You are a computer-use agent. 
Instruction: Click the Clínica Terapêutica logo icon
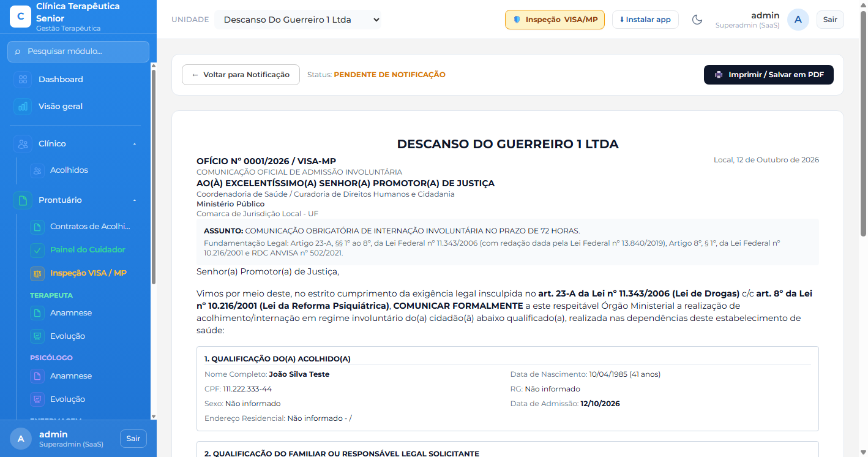tap(20, 17)
